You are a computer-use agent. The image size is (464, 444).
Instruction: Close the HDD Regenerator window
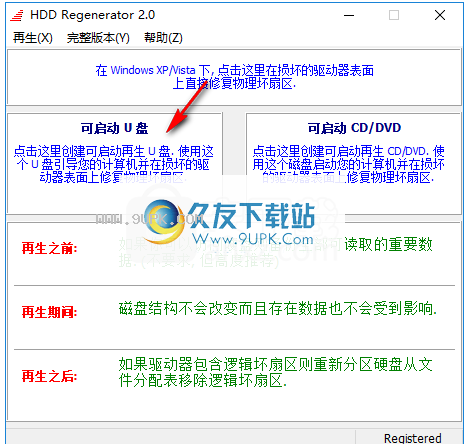[440, 15]
